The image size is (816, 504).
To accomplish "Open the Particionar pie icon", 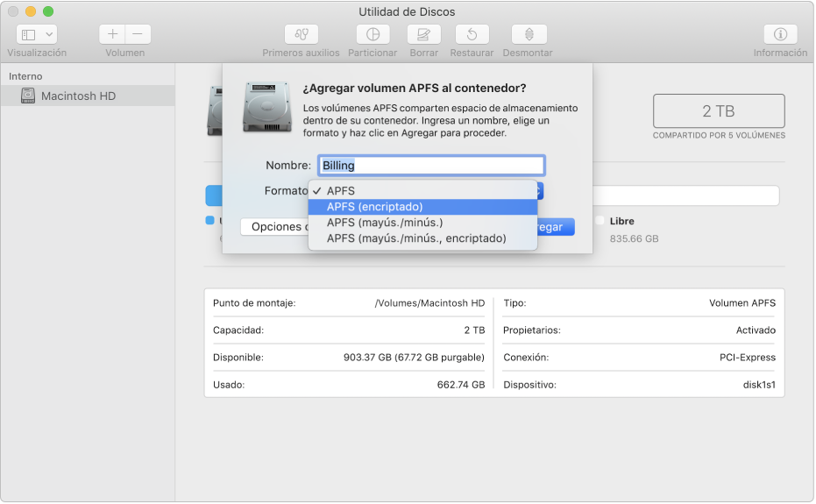I will (x=373, y=34).
